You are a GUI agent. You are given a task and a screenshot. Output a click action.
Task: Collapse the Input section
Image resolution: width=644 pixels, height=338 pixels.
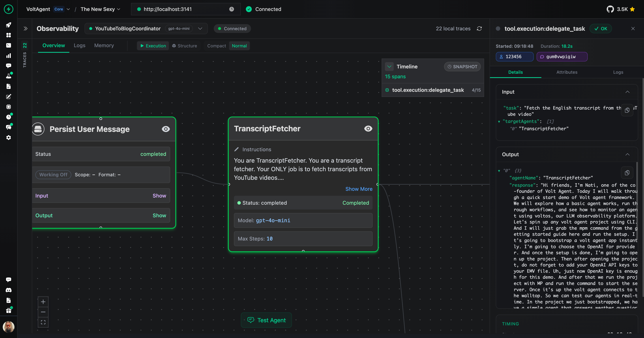pos(627,92)
